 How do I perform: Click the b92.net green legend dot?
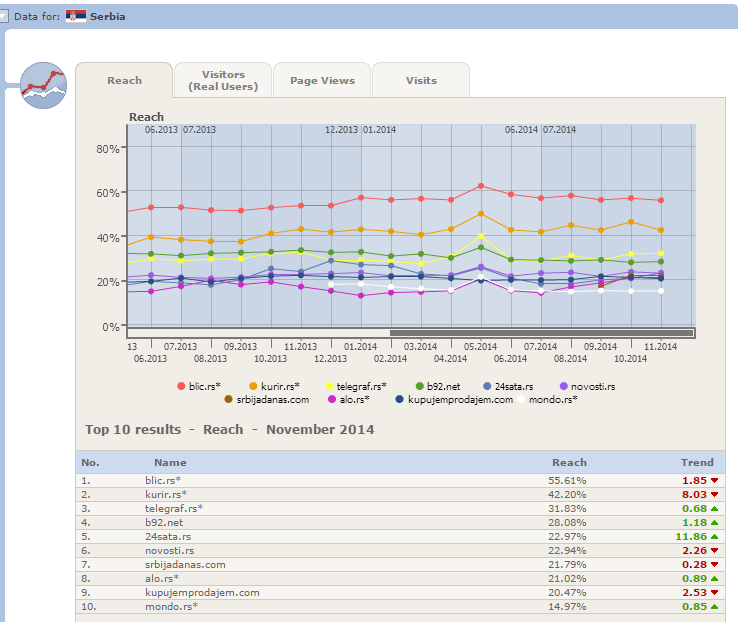(x=419, y=386)
